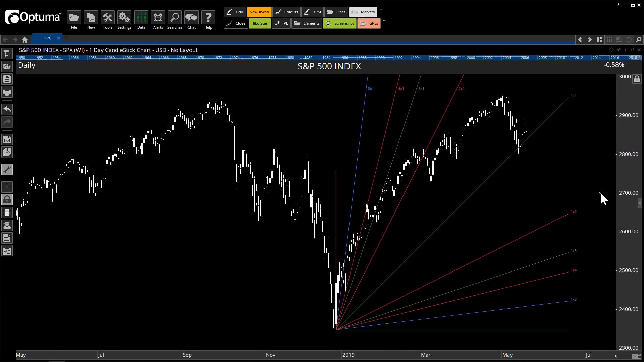This screenshot has height=362, width=644.
Task: Open the Help question mark icon
Action: pos(208,18)
